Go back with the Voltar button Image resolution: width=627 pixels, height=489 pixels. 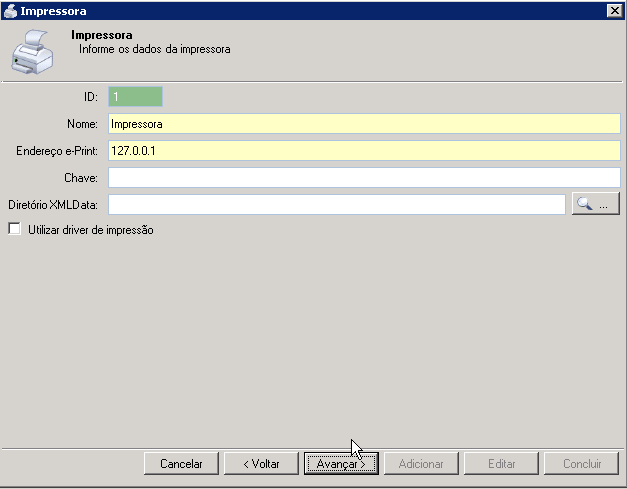261,463
